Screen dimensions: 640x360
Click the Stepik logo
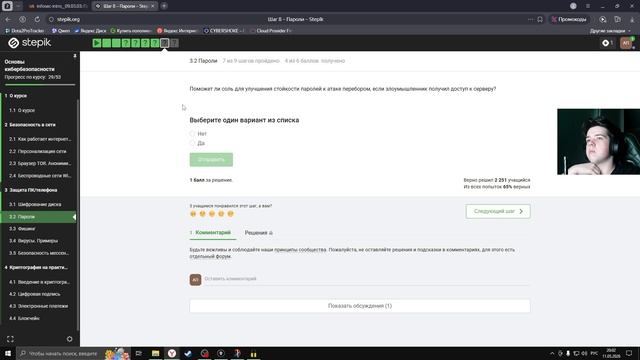[30, 43]
